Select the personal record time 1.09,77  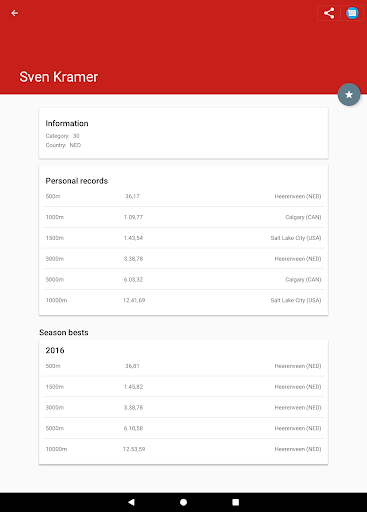pyautogui.click(x=133, y=217)
